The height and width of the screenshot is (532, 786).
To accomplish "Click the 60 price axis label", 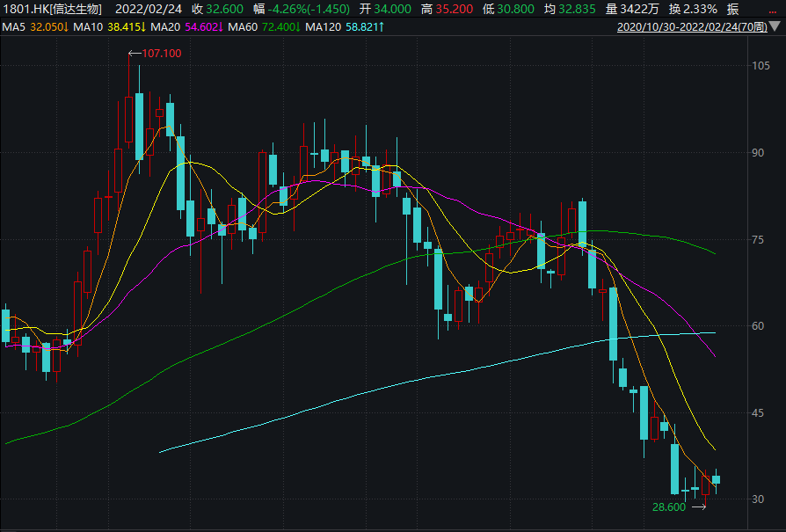I will coord(758,326).
